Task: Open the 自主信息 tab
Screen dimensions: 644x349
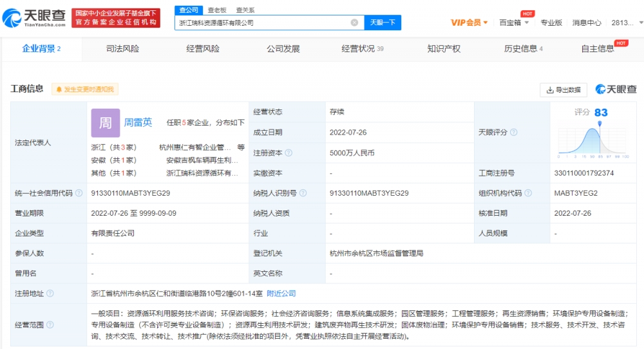Action: pyautogui.click(x=597, y=49)
